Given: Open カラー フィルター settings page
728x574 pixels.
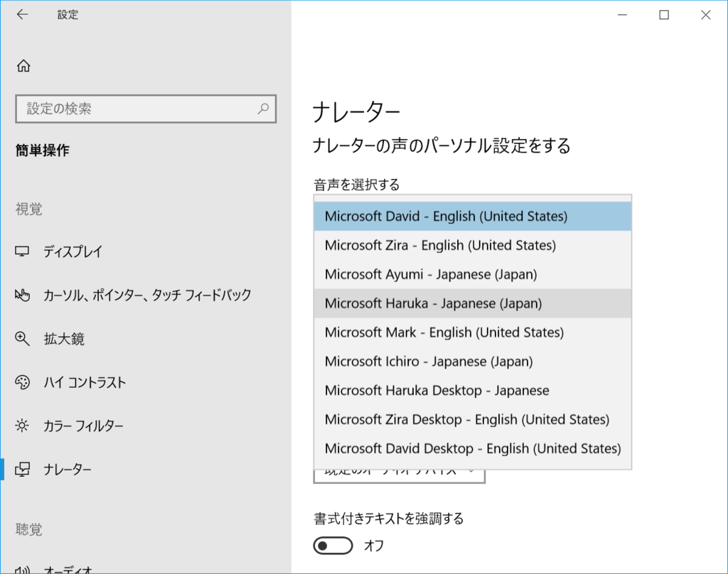Looking at the screenshot, I should (145, 426).
